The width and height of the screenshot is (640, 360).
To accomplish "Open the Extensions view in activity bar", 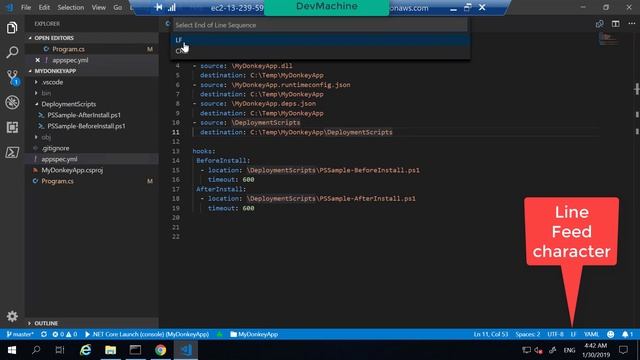I will pyautogui.click(x=12, y=127).
